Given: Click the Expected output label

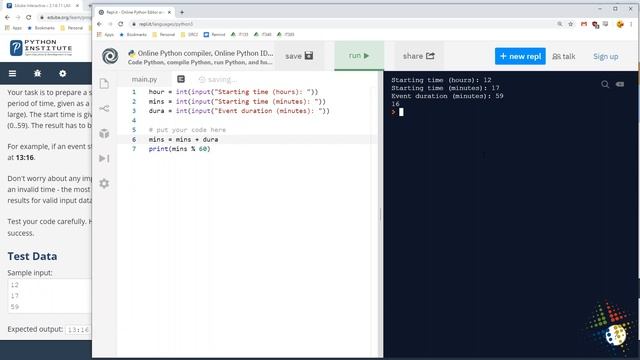Looking at the screenshot, I should tap(35, 329).
